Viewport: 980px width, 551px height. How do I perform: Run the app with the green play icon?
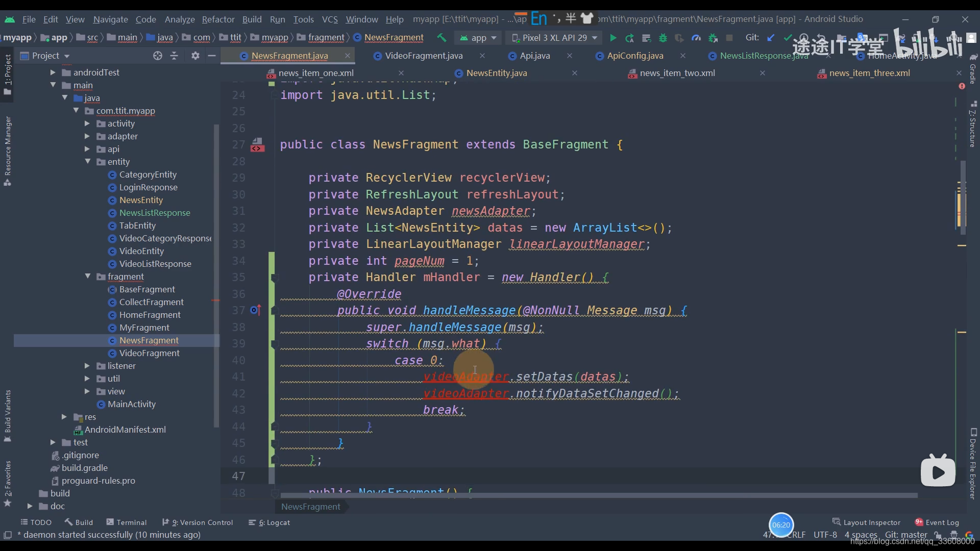[613, 38]
